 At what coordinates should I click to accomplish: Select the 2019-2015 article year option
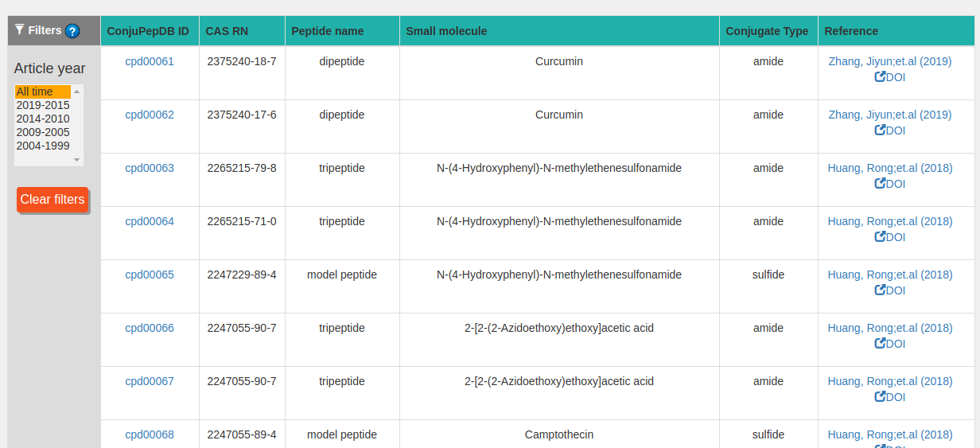click(43, 105)
